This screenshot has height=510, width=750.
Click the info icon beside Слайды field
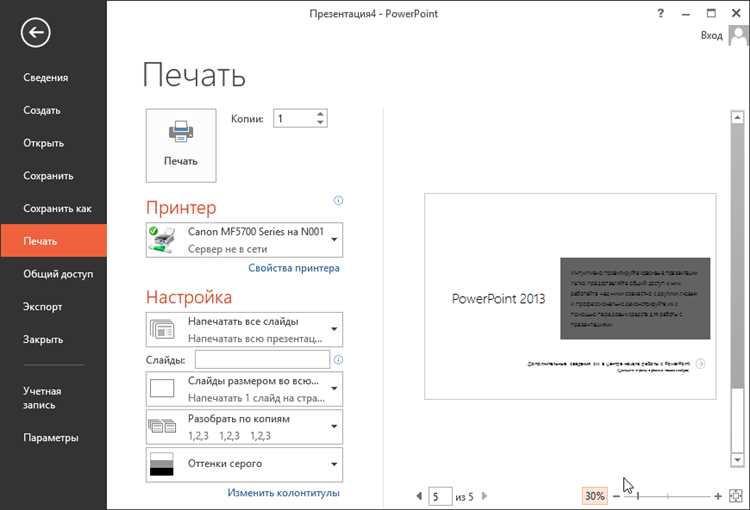click(338, 360)
